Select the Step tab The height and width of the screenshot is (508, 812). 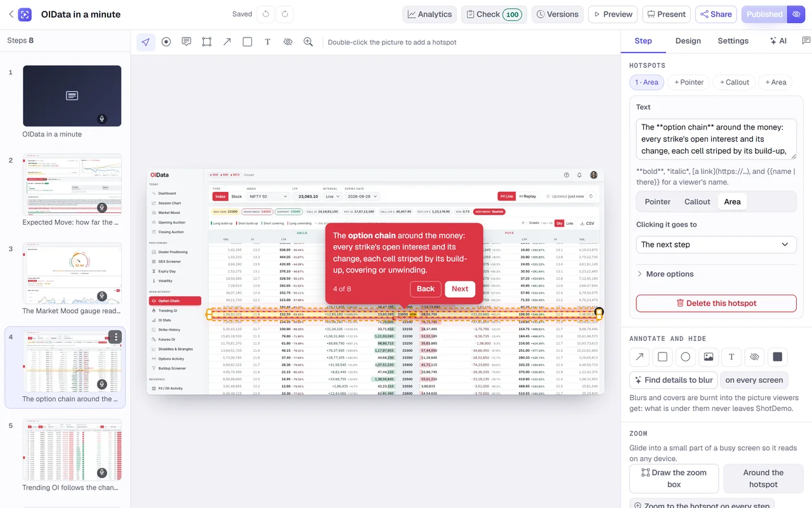click(x=643, y=41)
